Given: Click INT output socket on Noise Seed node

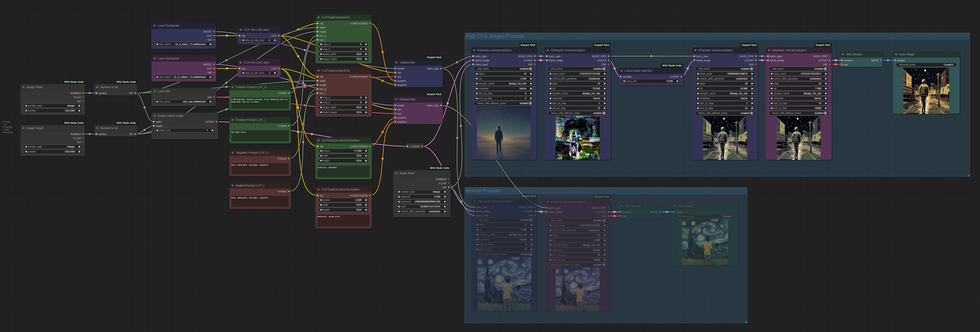Looking at the screenshot, I should 449,187.
